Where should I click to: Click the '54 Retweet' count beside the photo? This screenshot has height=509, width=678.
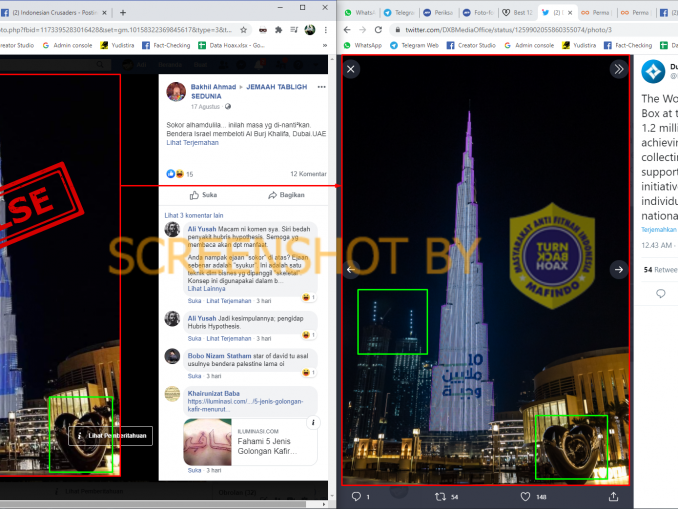click(x=660, y=269)
